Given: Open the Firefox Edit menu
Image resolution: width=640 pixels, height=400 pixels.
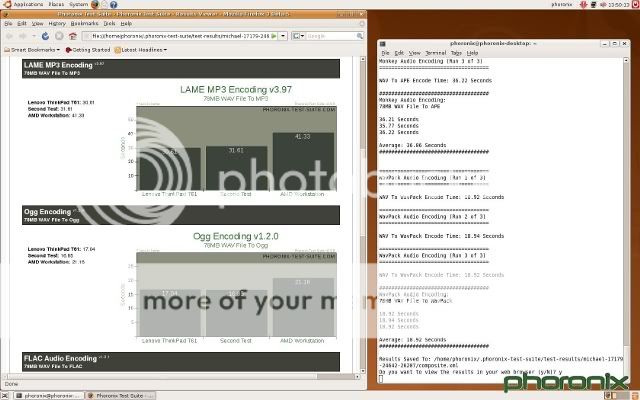Looking at the screenshot, I should pos(22,24).
